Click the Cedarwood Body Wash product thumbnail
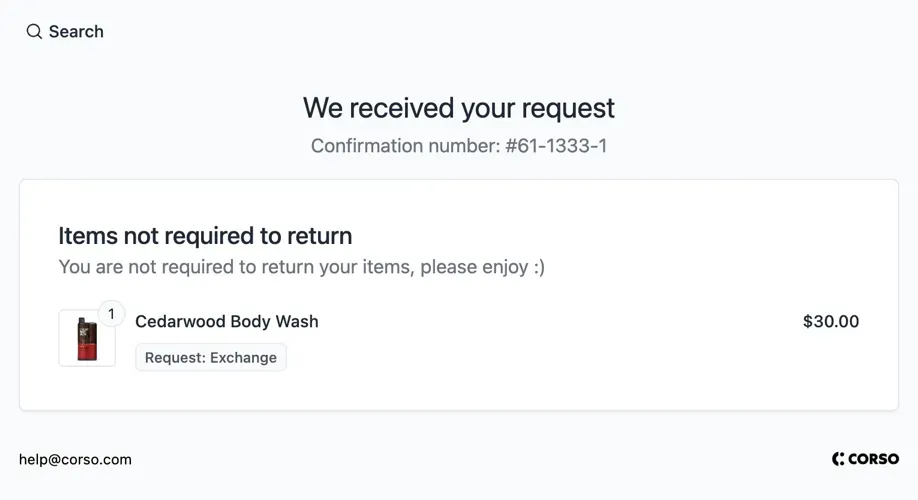The height and width of the screenshot is (500, 918). click(x=87, y=338)
